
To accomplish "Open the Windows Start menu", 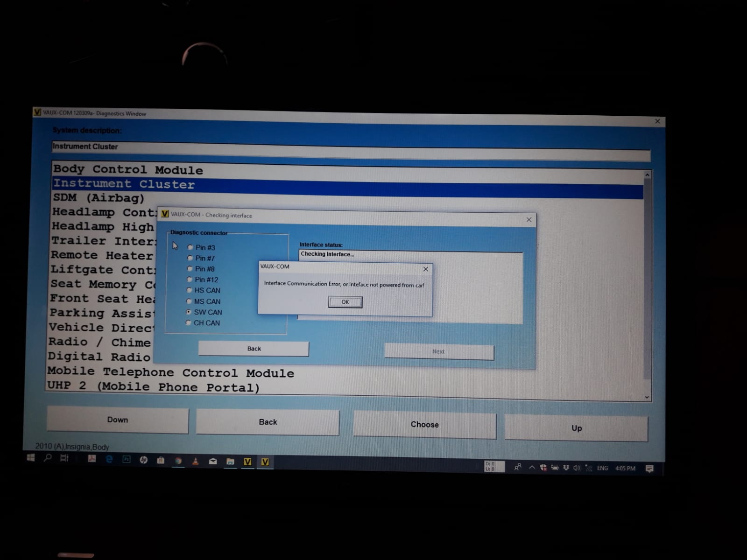I will (x=31, y=459).
